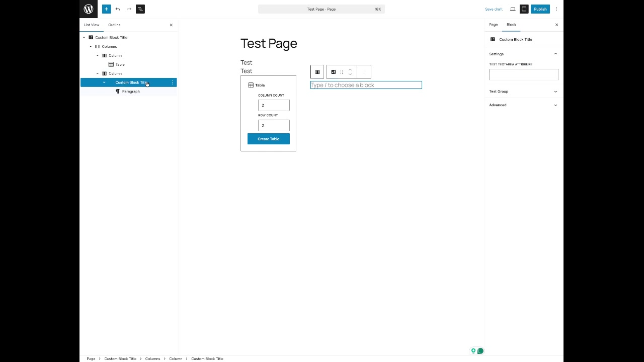Collapse the top-level Custom Block Title item
This screenshot has height=362, width=644.
tap(84, 37)
